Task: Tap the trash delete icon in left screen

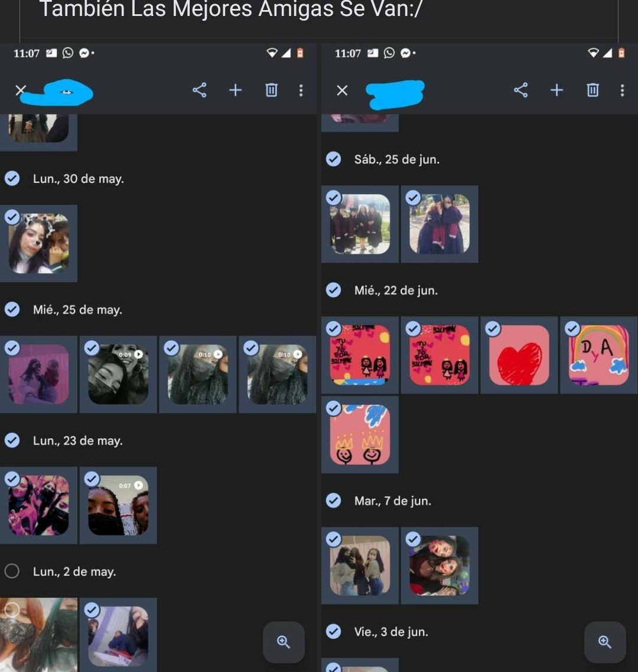Action: pos(271,90)
